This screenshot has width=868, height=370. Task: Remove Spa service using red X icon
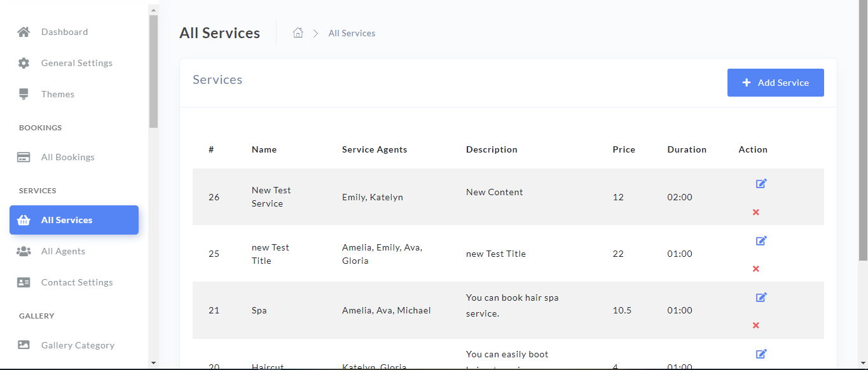click(755, 325)
